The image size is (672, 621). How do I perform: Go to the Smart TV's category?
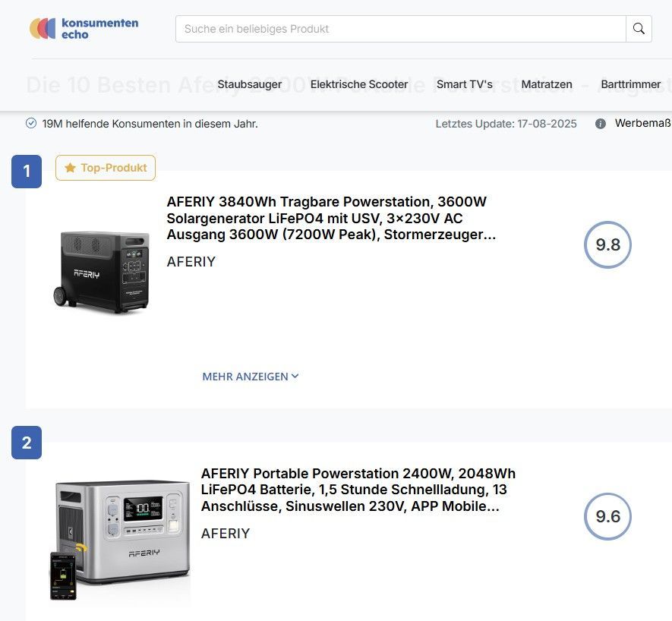[x=464, y=84]
